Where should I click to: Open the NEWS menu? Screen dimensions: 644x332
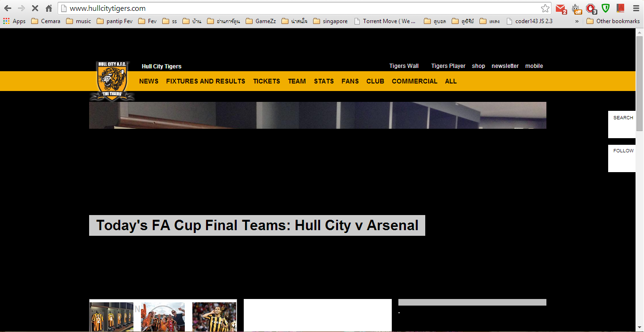149,81
